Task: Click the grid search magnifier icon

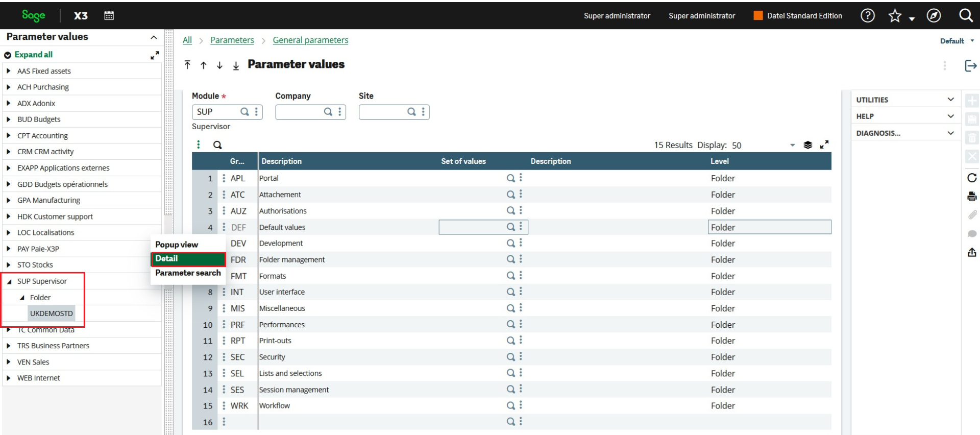Action: click(x=217, y=145)
